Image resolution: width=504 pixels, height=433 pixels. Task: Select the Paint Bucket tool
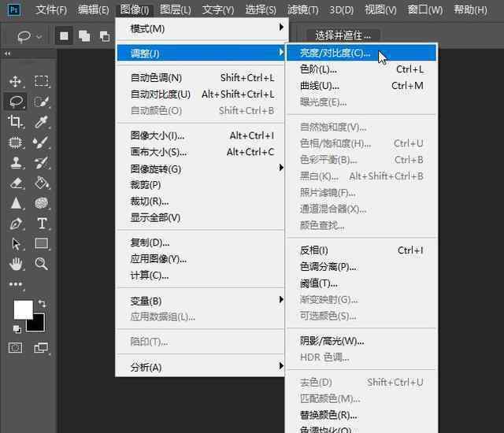pyautogui.click(x=42, y=183)
